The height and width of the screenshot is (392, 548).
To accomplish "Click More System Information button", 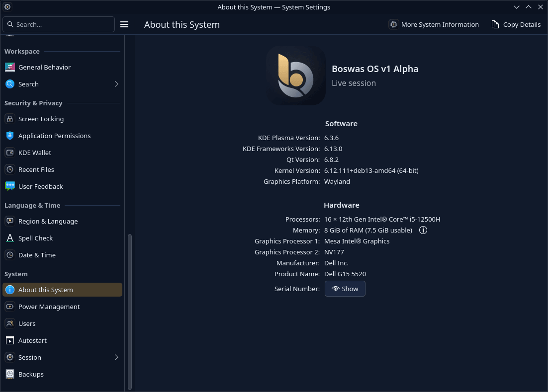I will click(434, 24).
